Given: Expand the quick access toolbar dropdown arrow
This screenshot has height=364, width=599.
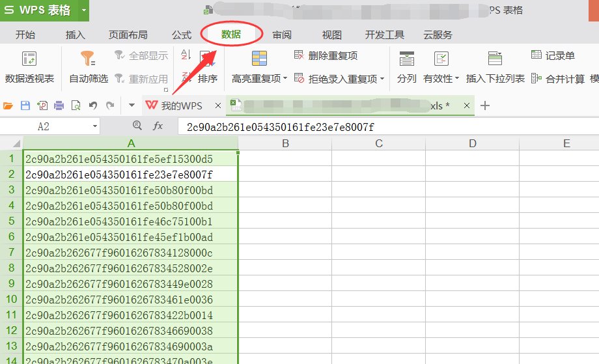Looking at the screenshot, I should pyautogui.click(x=132, y=105).
